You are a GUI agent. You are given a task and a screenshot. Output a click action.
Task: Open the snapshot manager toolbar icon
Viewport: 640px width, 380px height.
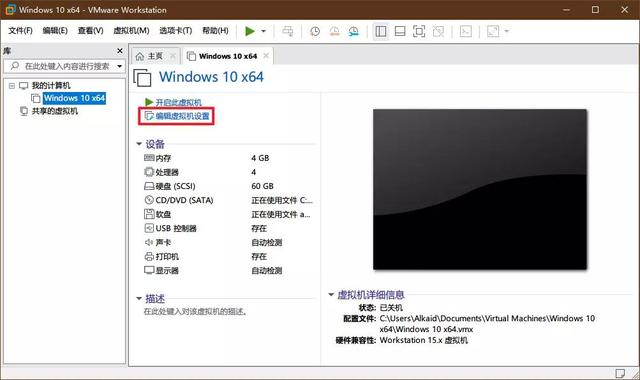(x=353, y=31)
